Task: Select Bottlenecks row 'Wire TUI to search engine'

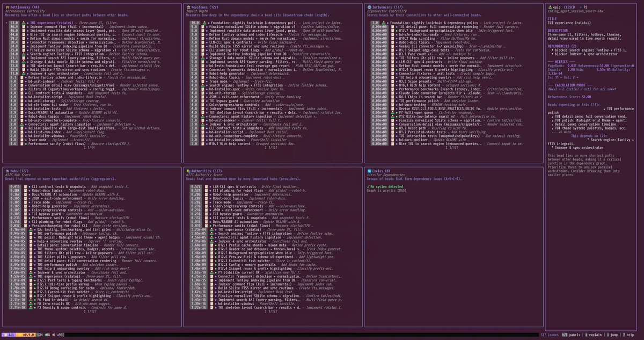Action: coord(86,35)
